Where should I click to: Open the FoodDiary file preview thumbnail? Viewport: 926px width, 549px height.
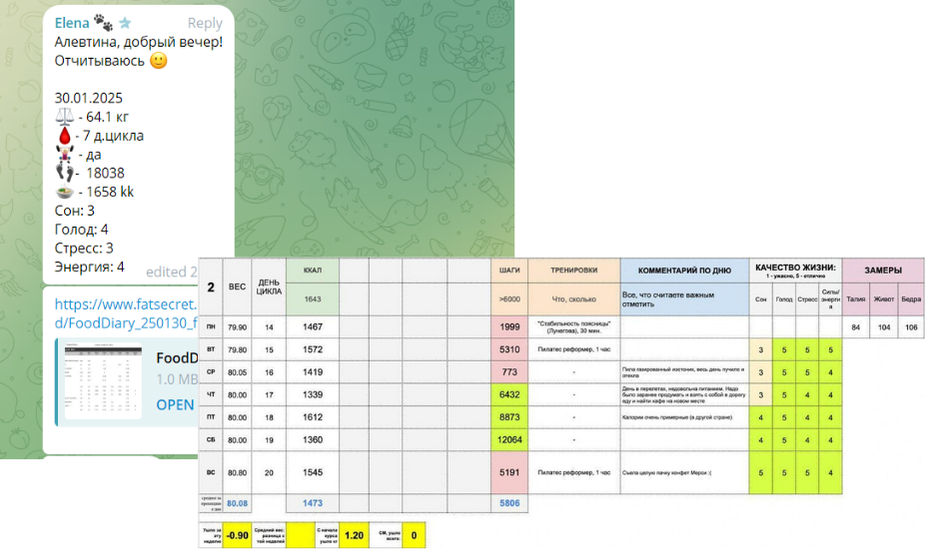click(x=100, y=381)
